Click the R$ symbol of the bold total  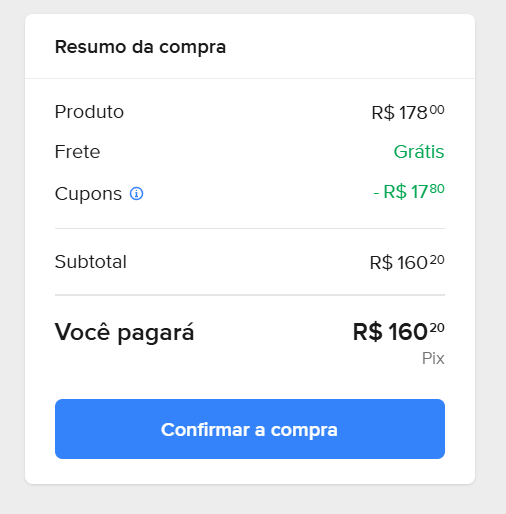367,332
